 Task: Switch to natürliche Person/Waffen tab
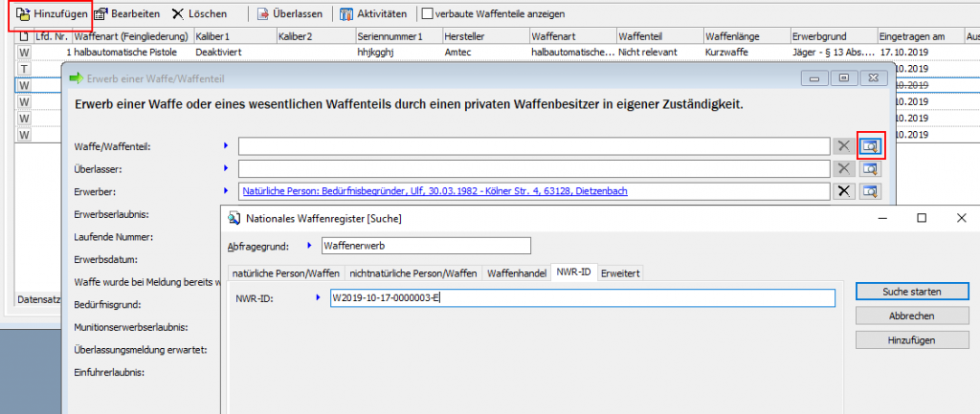(285, 273)
